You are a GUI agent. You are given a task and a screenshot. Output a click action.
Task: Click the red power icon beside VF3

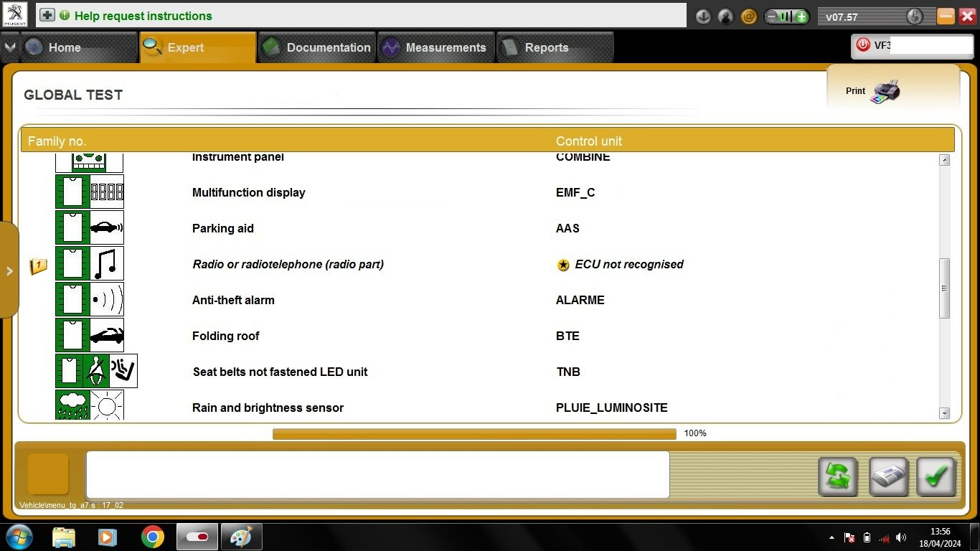(863, 45)
